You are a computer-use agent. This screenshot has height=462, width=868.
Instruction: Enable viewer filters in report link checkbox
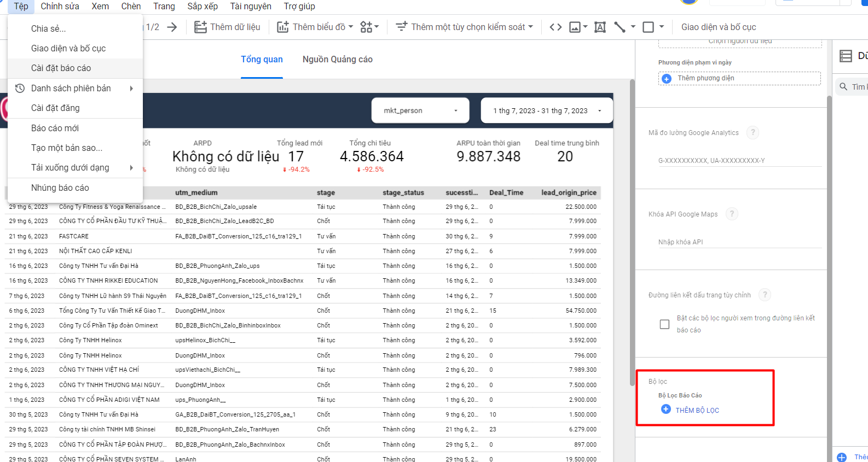pos(664,324)
